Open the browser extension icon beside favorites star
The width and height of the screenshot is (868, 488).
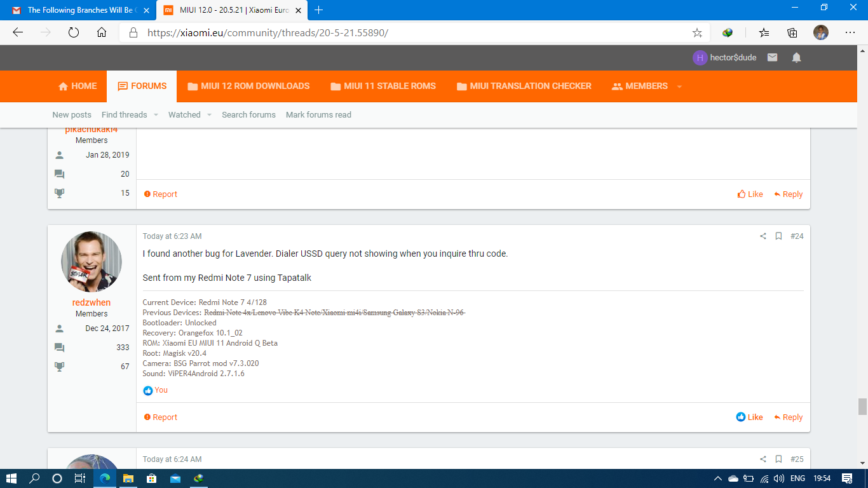pos(728,33)
